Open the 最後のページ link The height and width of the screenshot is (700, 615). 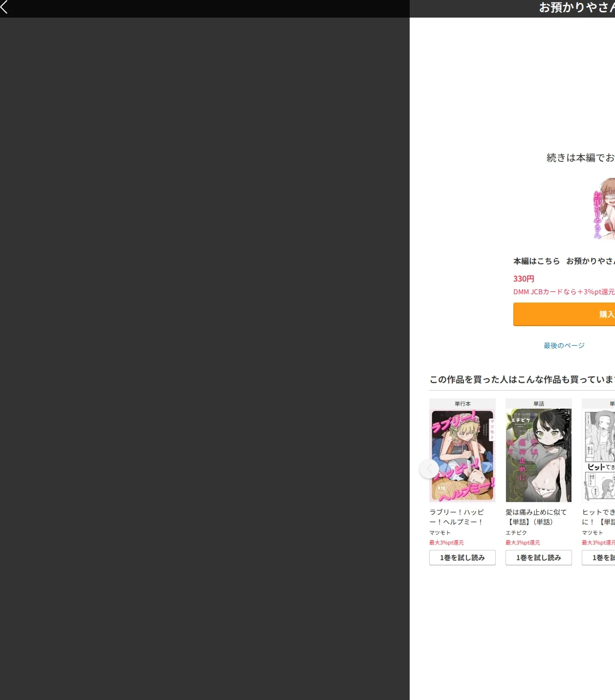point(564,346)
